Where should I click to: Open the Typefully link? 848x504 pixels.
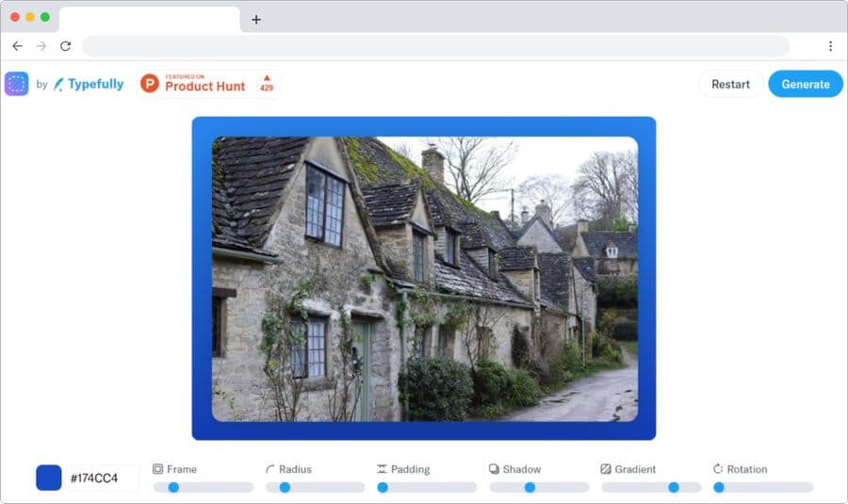click(89, 84)
